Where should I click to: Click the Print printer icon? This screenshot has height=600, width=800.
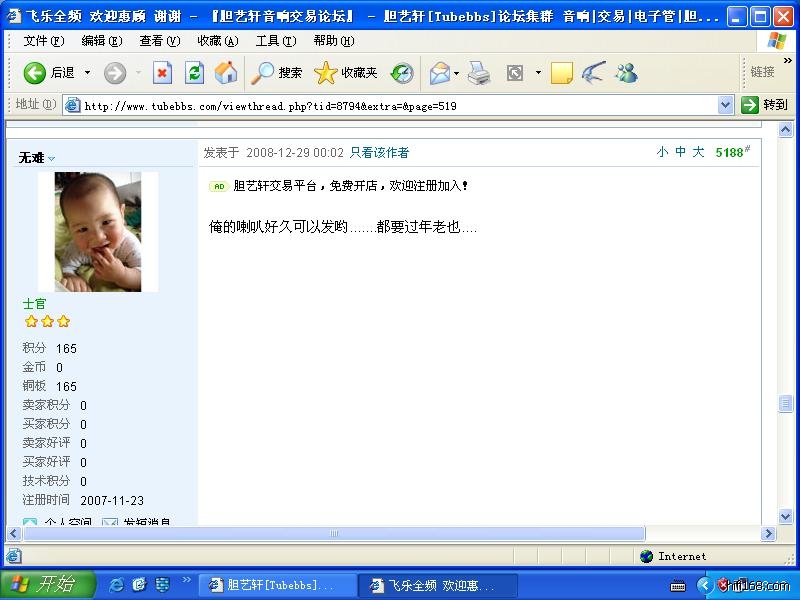[479, 73]
